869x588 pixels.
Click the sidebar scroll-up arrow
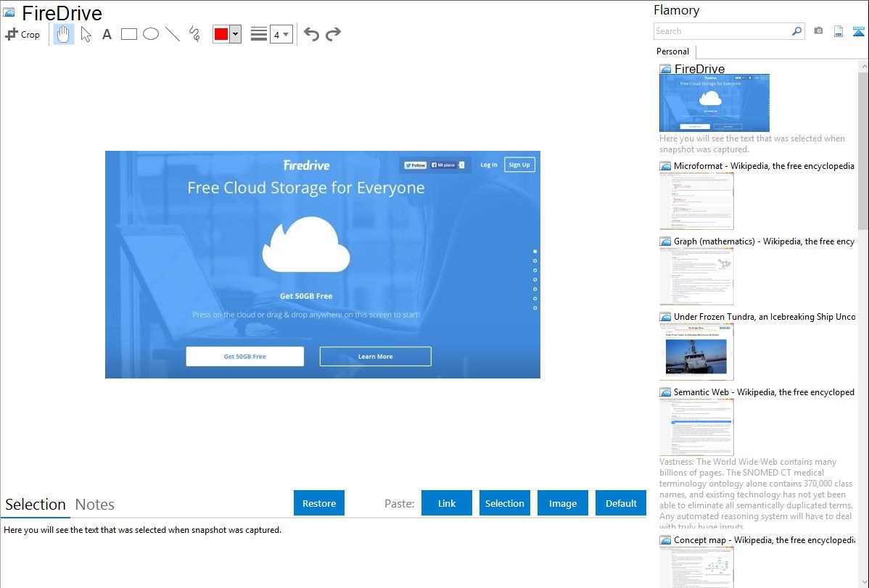(863, 66)
